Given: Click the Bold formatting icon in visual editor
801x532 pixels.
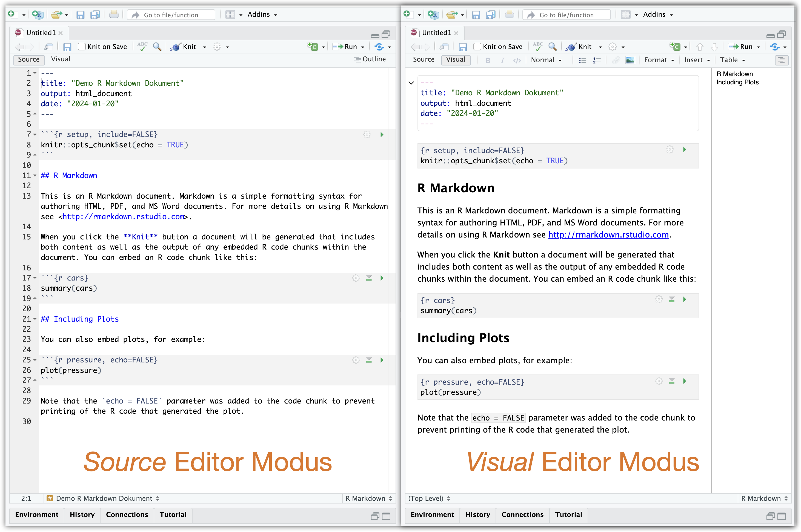Looking at the screenshot, I should pyautogui.click(x=488, y=60).
